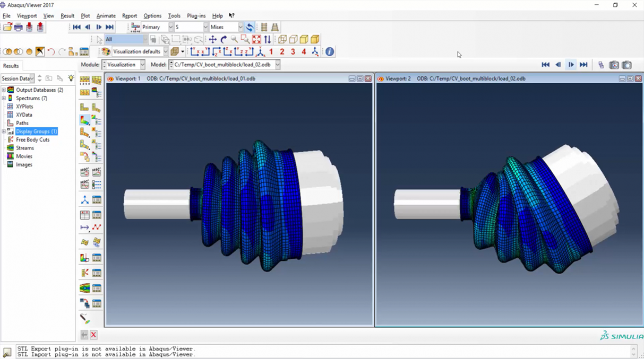Expand the Output Databases tree node
644x359 pixels.
pyautogui.click(x=4, y=90)
